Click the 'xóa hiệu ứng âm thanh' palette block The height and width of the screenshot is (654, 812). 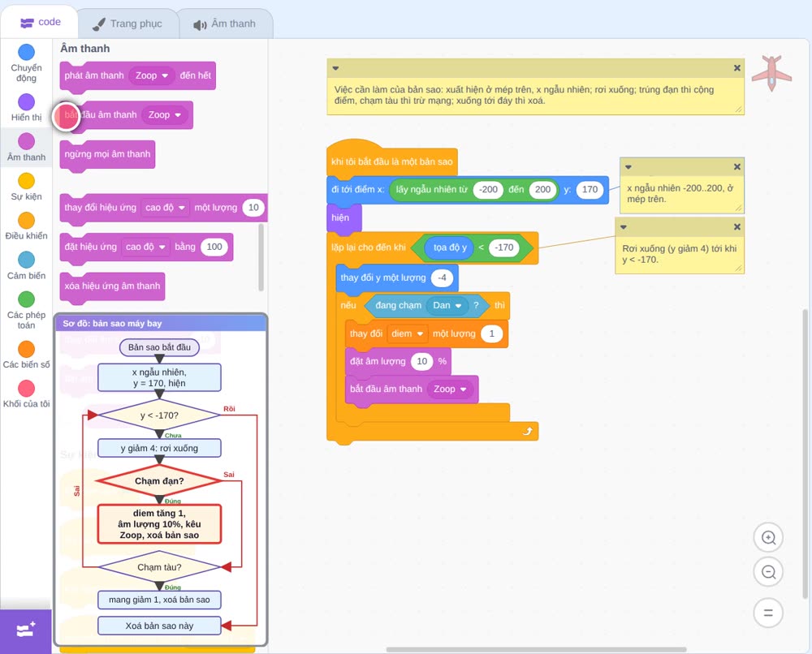(112, 286)
